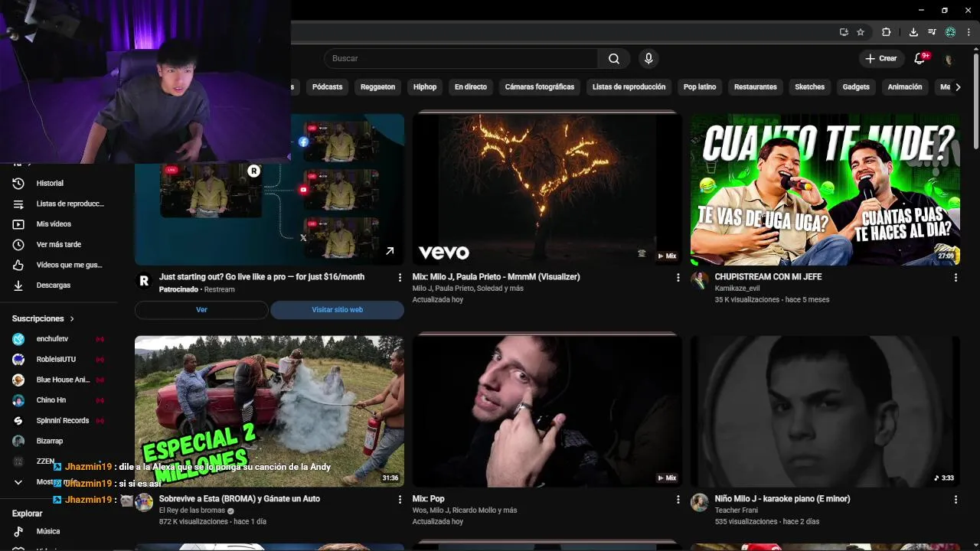Open Mix: Milo J, Paula Prieto title

496,277
